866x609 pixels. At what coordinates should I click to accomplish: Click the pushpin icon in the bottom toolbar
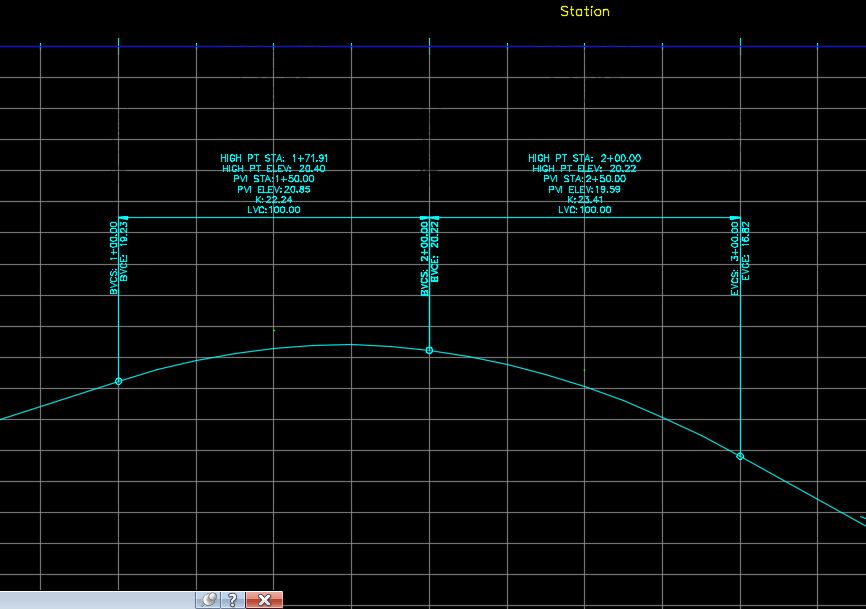point(209,600)
